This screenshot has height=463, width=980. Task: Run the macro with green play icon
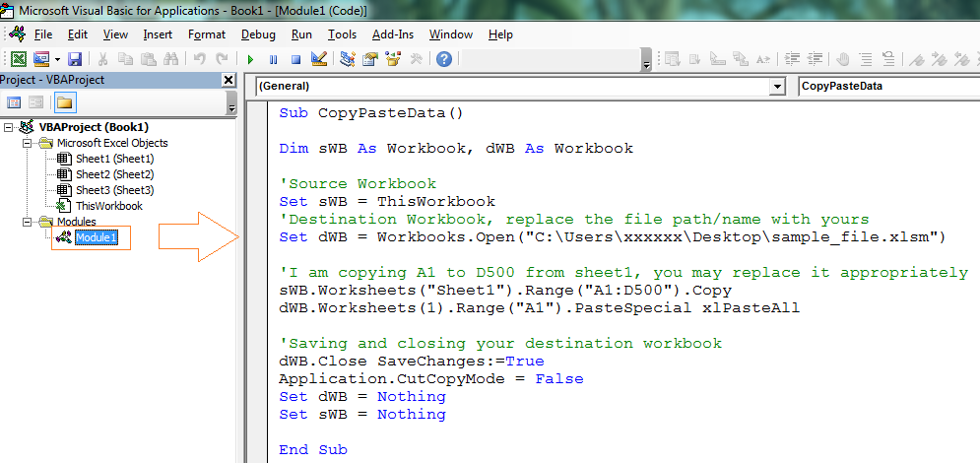[x=250, y=60]
